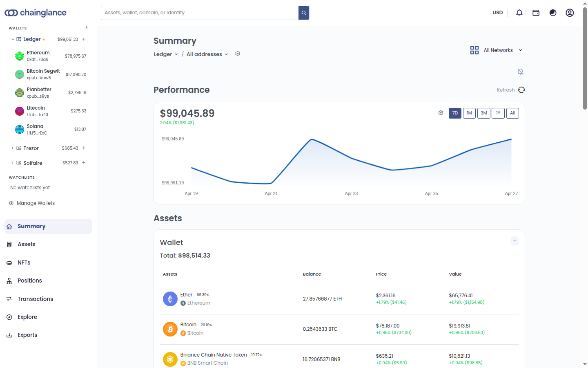The width and height of the screenshot is (588, 368).
Task: Open the user profile icon
Action: [570, 13]
